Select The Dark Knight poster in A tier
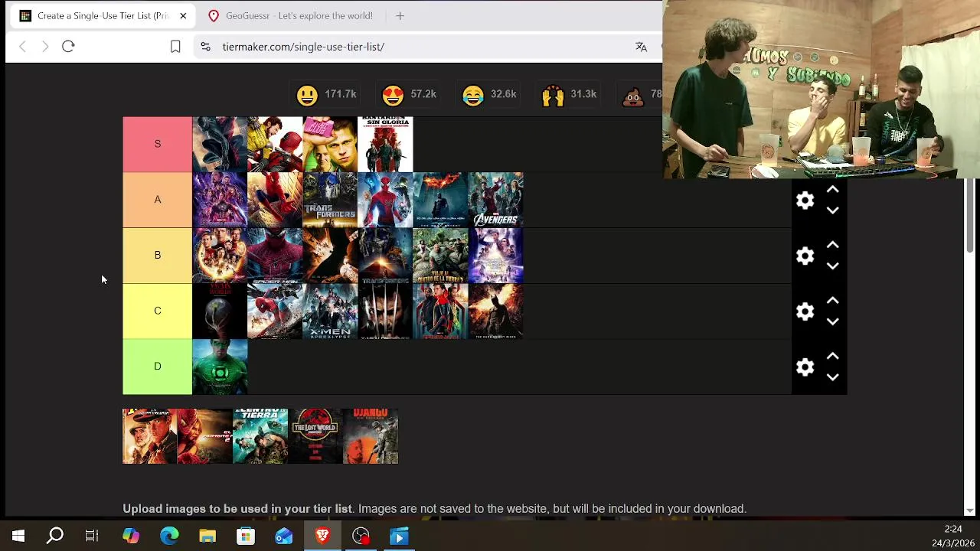980x551 pixels. 440,200
